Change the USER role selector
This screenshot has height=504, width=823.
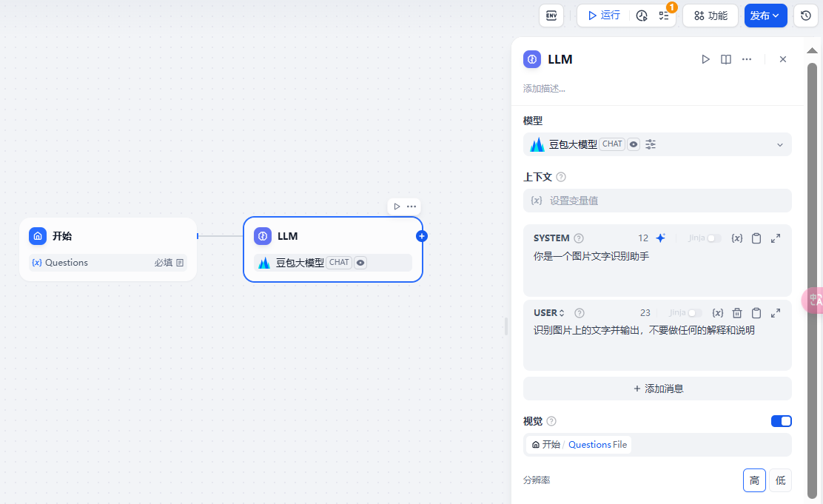point(549,313)
